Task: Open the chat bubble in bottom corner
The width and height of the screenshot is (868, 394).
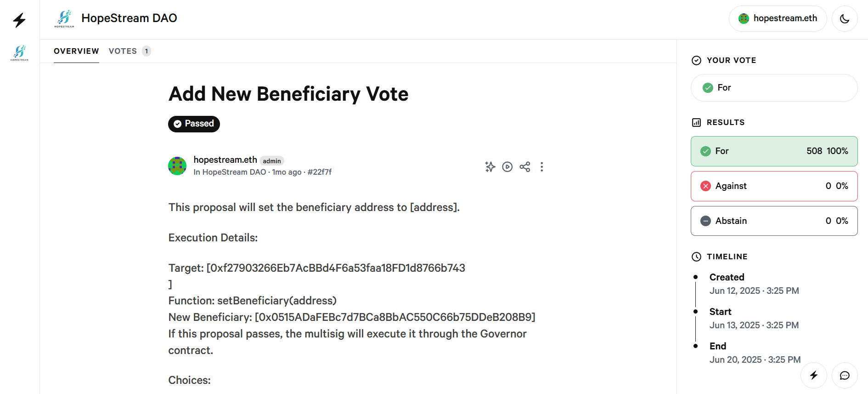Action: (x=845, y=375)
